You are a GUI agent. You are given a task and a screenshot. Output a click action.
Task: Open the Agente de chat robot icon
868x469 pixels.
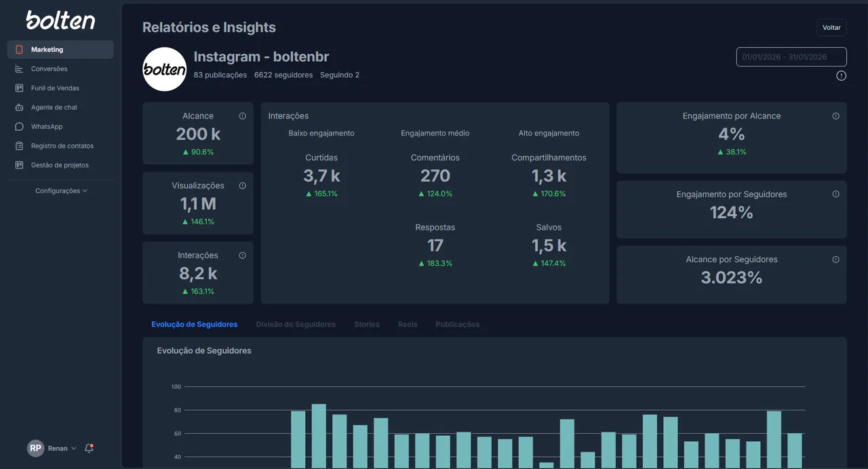(x=19, y=107)
